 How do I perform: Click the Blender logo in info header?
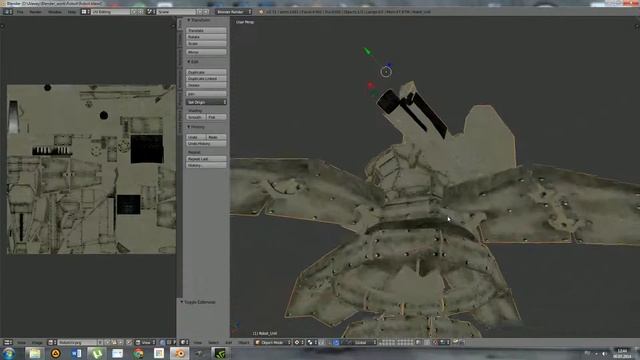[x=261, y=12]
